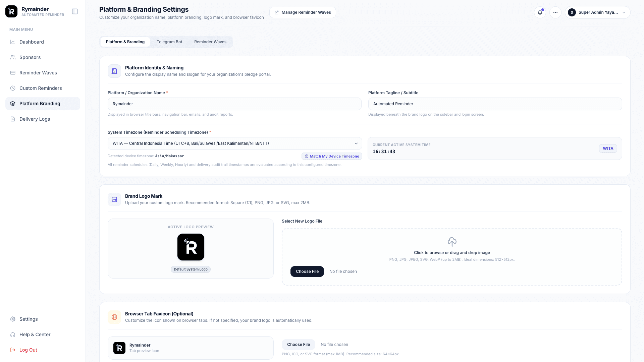Expand Super Admin account menu
This screenshot has width=644, height=362.
597,12
